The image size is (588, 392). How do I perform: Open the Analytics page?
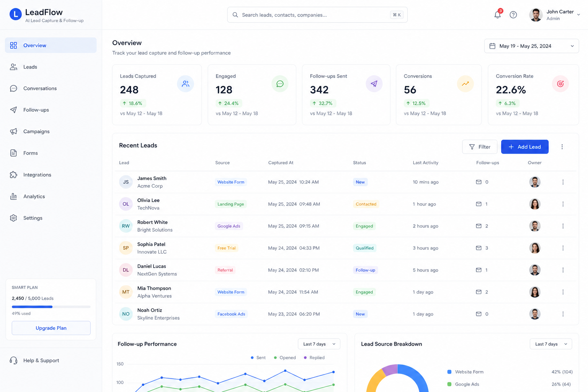point(51,196)
